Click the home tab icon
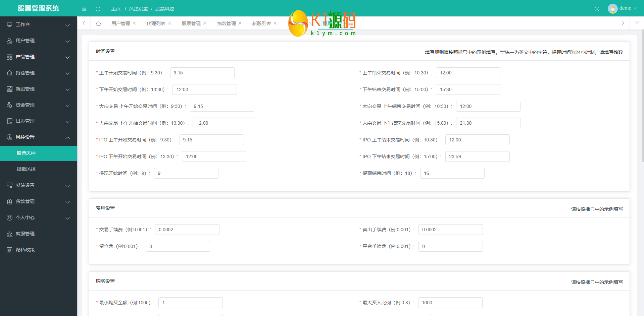644x316 pixels. [98, 23]
